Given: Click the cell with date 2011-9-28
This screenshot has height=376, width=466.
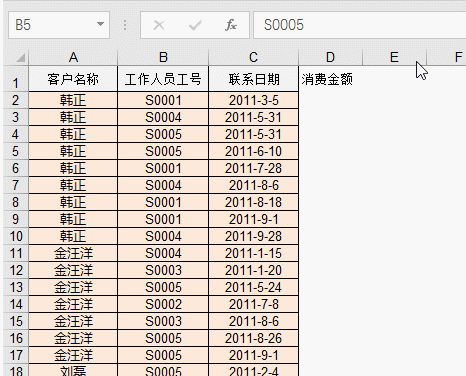Looking at the screenshot, I should 253,236.
